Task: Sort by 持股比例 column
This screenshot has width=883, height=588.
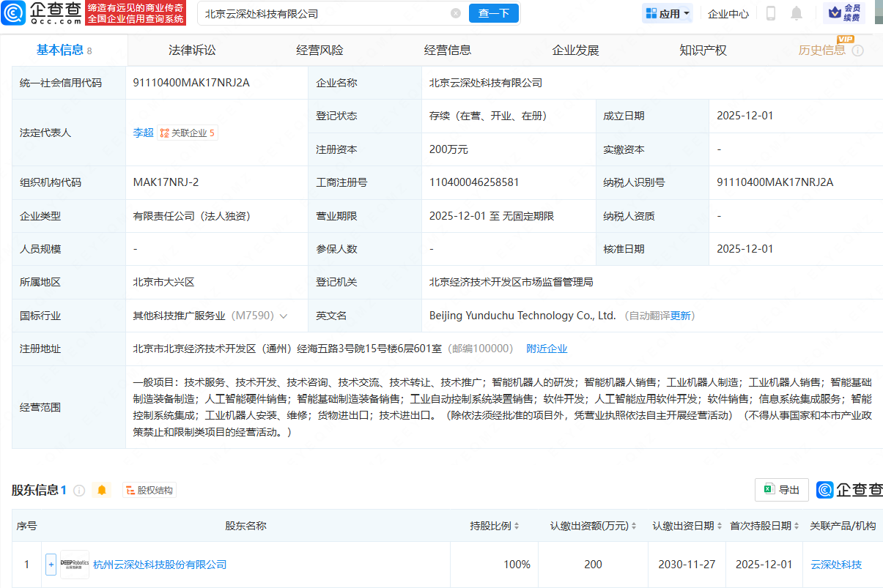Action: click(495, 526)
